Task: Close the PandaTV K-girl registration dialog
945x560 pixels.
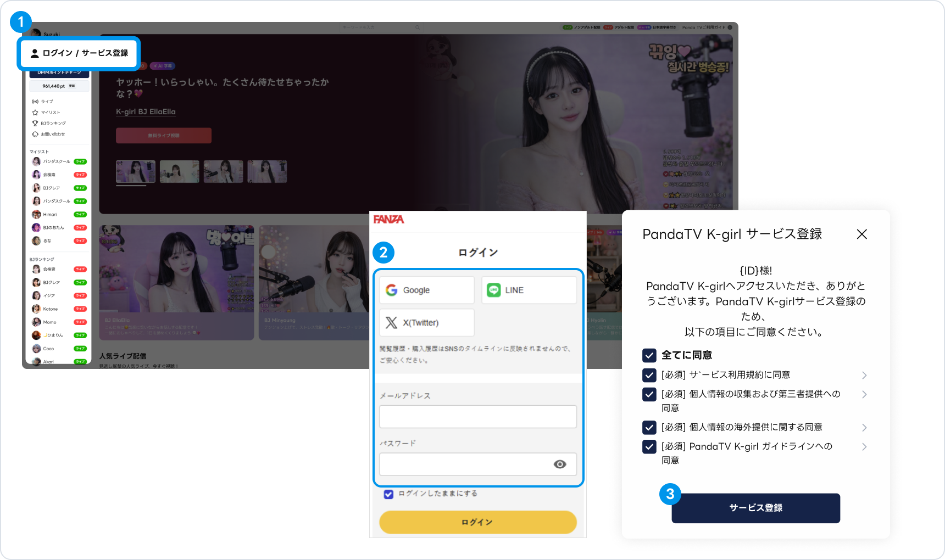Action: tap(862, 234)
